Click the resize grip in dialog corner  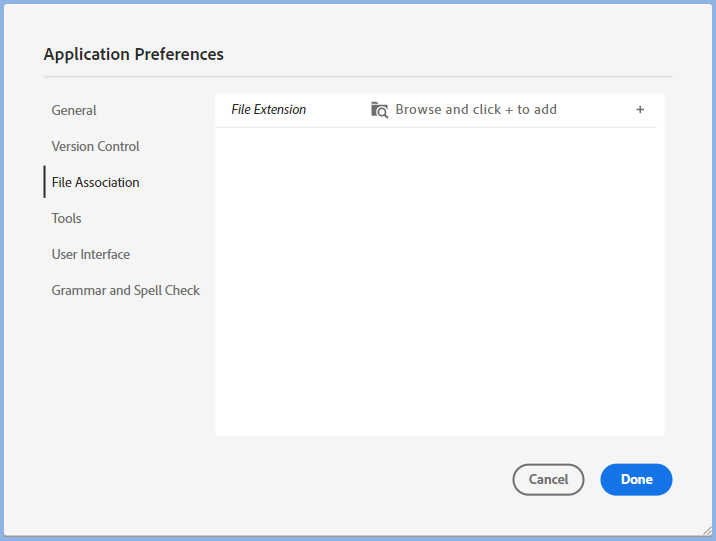708,531
